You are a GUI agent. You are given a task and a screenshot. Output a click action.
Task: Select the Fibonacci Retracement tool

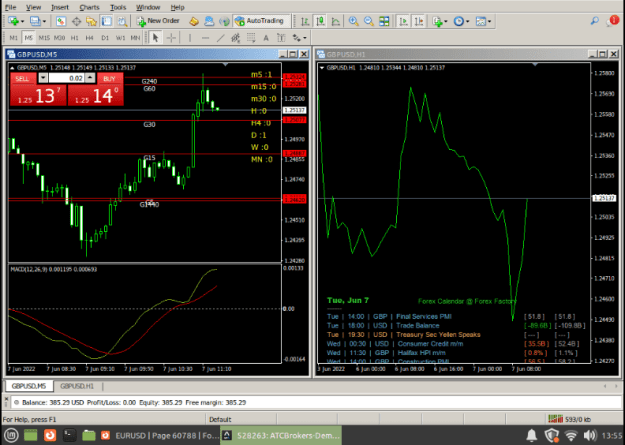(x=251, y=38)
